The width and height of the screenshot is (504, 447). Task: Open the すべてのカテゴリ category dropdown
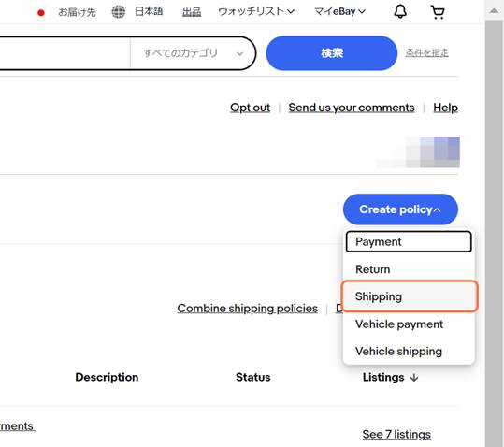pos(193,53)
